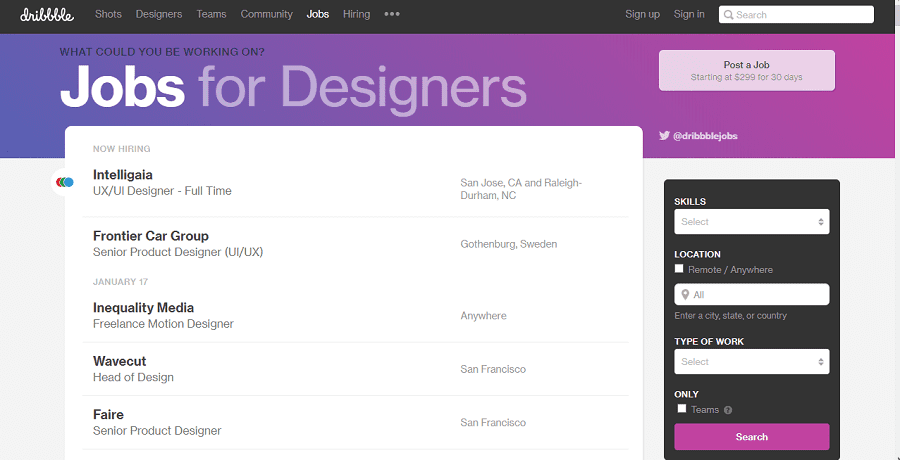Click the Intelligaia company logo
Viewport: 900px width, 460px height.
65,182
